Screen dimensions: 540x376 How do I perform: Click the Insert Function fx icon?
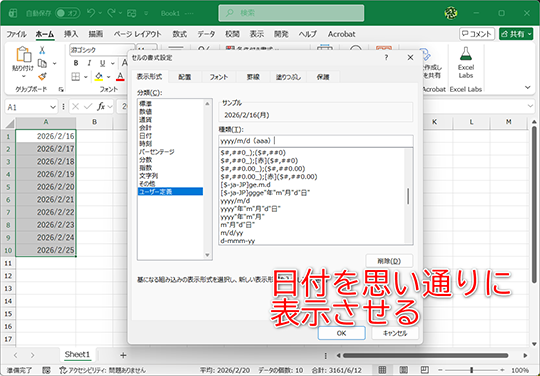(101, 107)
